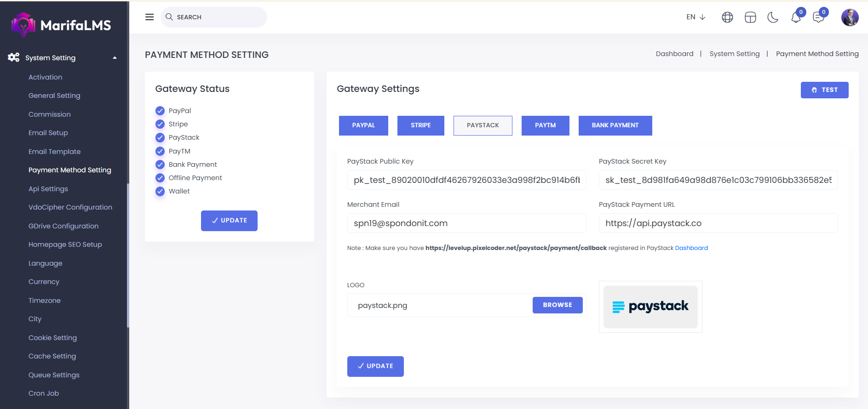Click the layout panel icon in header
Screen dimensions: 868x409
[x=750, y=17]
